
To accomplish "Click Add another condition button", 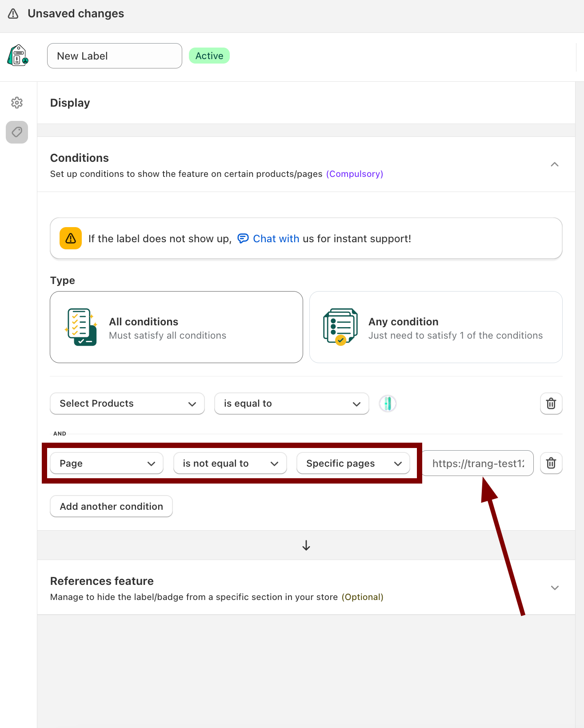I will [111, 506].
